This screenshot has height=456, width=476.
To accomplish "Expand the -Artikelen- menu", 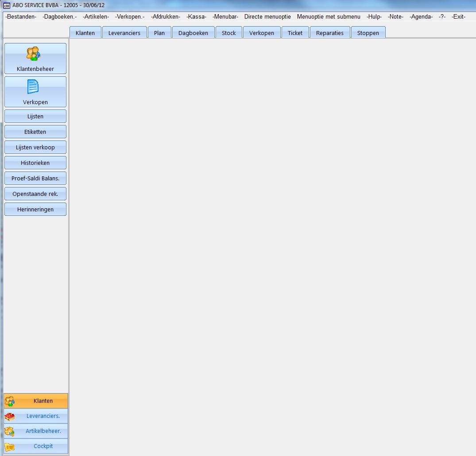I will tap(96, 16).
